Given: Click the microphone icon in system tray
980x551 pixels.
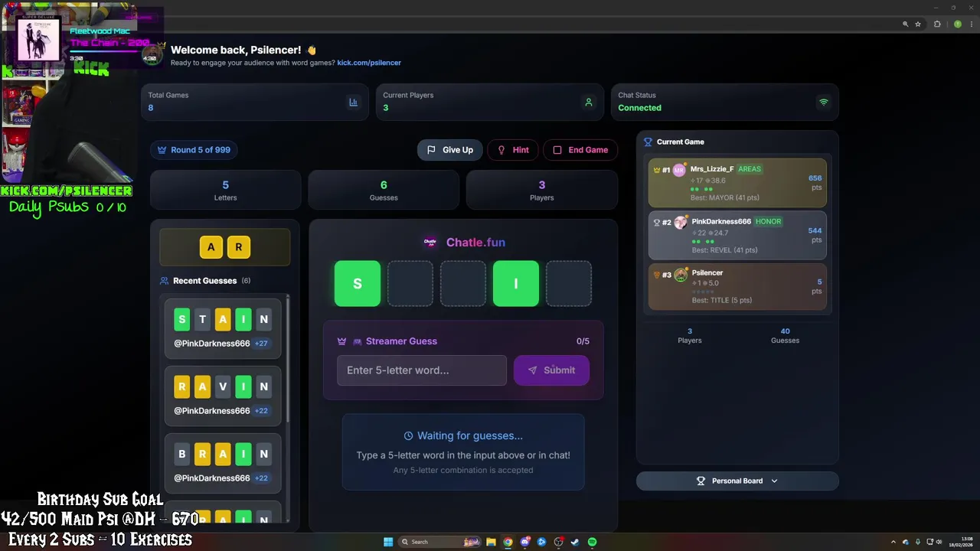Looking at the screenshot, I should click(918, 542).
